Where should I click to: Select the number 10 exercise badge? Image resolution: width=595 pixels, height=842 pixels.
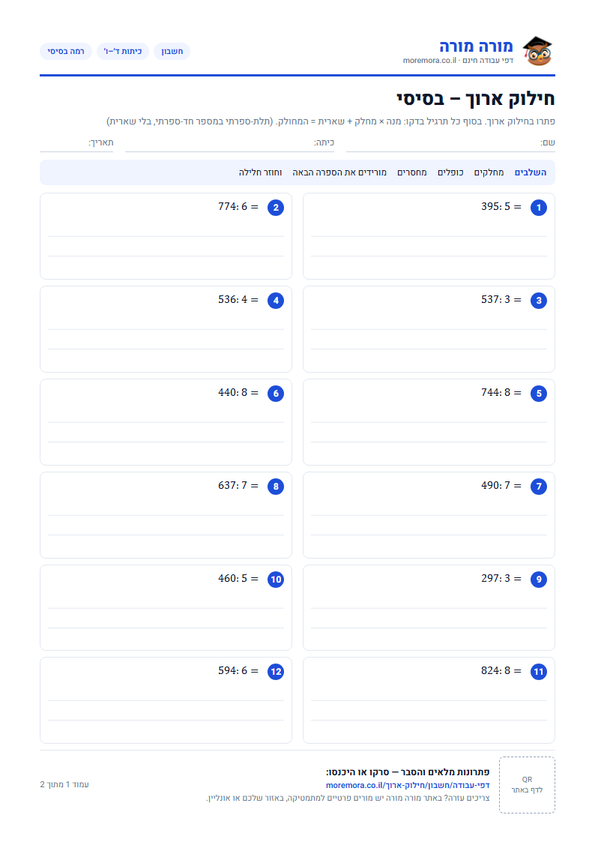(x=275, y=579)
